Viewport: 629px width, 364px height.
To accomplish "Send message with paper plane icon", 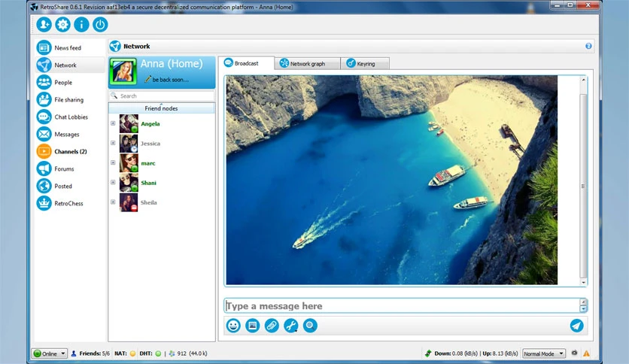I will point(577,326).
